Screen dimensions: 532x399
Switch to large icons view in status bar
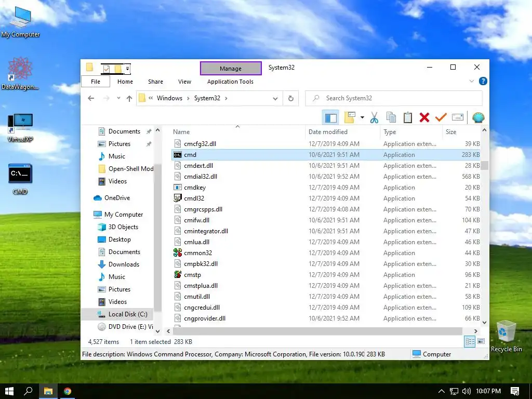coord(481,341)
